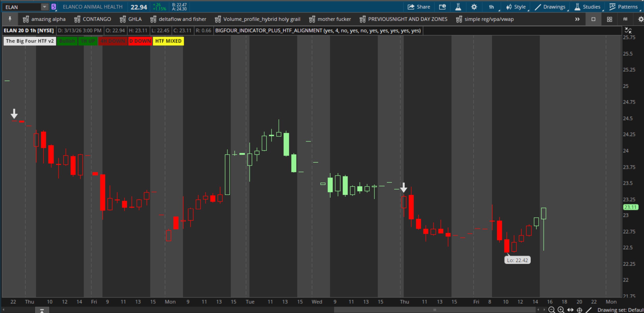
Task: Zoom out using the magnifier minus icon
Action: [551, 310]
